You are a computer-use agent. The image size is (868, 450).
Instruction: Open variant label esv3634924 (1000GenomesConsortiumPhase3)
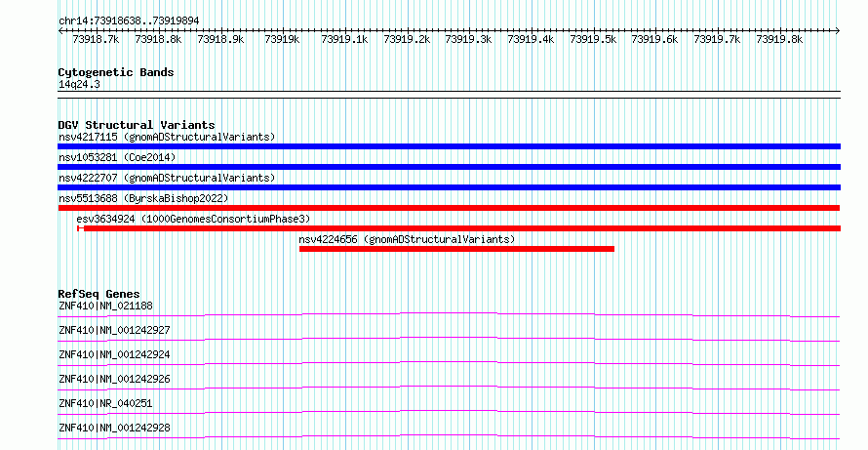193,219
